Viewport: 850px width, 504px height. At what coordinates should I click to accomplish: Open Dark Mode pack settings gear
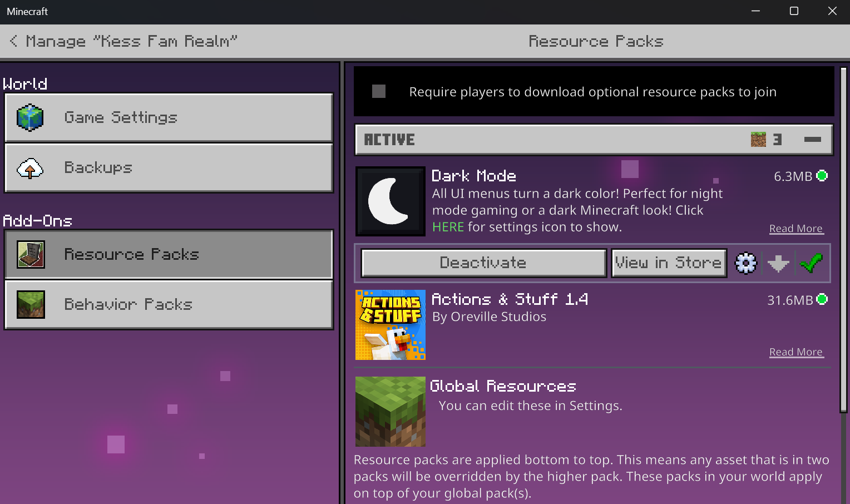[x=745, y=263]
